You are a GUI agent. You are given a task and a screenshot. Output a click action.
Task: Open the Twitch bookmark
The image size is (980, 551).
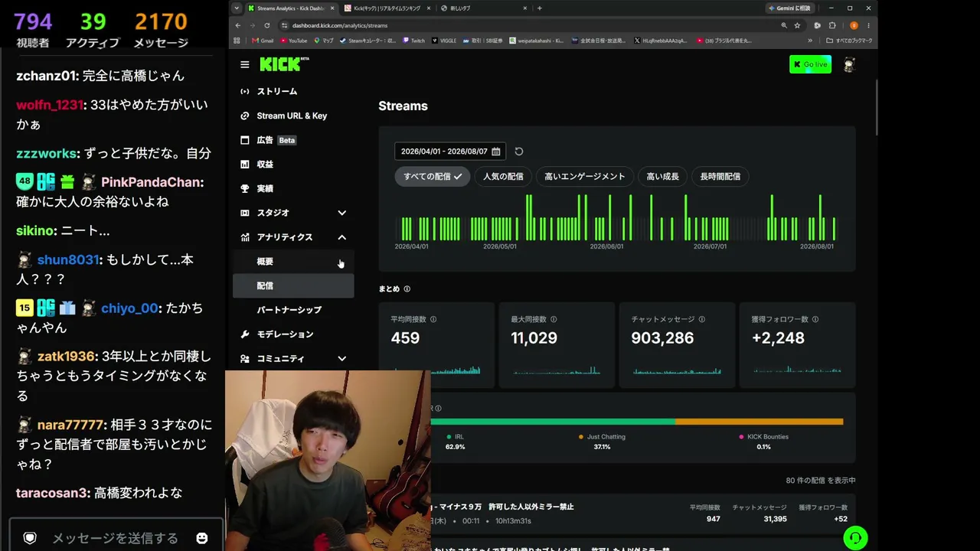(x=413, y=41)
